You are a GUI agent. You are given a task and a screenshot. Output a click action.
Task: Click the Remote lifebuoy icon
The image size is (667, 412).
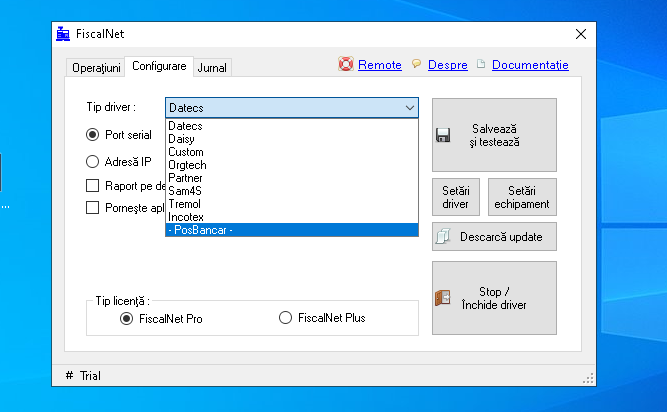(346, 64)
